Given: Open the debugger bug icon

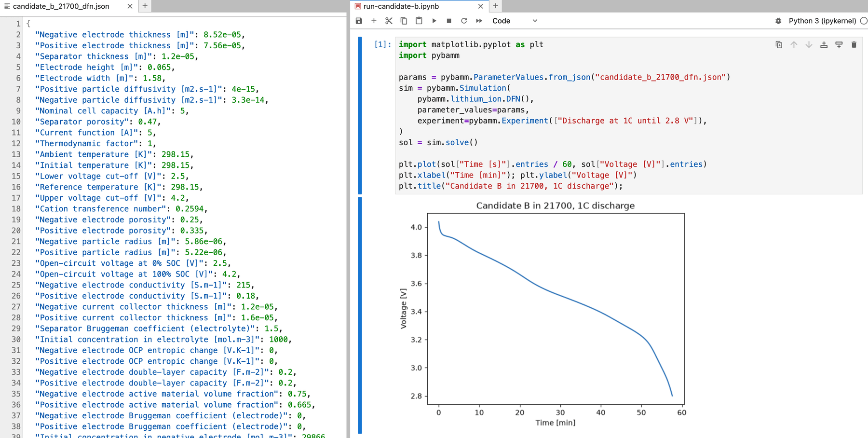Looking at the screenshot, I should pos(778,21).
